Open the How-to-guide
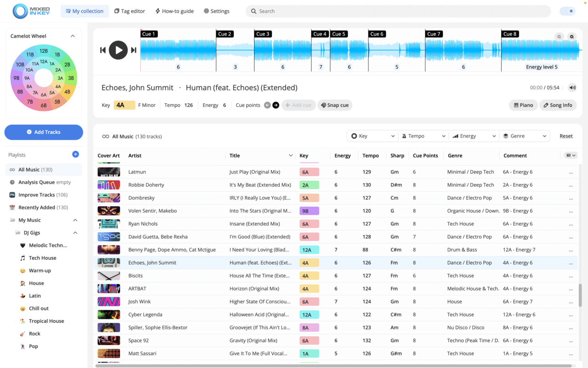 (x=174, y=11)
